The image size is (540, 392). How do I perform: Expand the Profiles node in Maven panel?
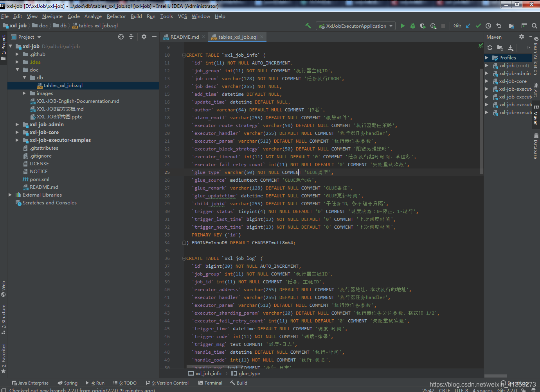pyautogui.click(x=487, y=58)
